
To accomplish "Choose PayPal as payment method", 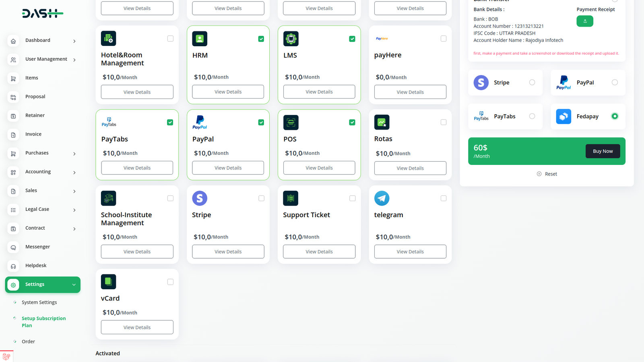I will point(614,82).
